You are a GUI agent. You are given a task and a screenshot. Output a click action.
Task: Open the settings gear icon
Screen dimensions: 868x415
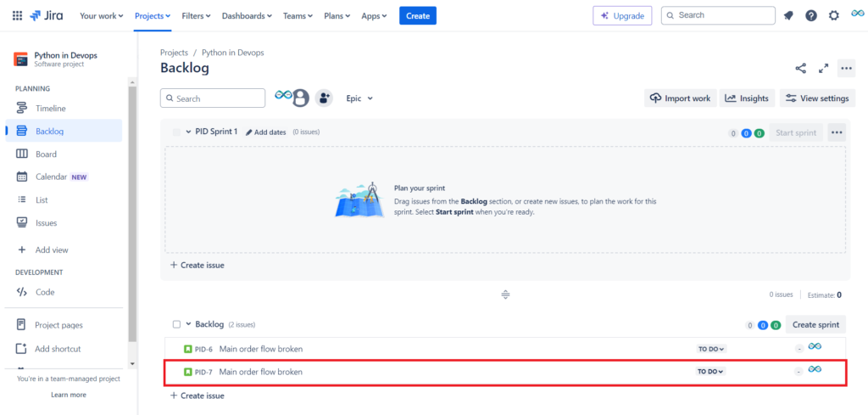[834, 16]
